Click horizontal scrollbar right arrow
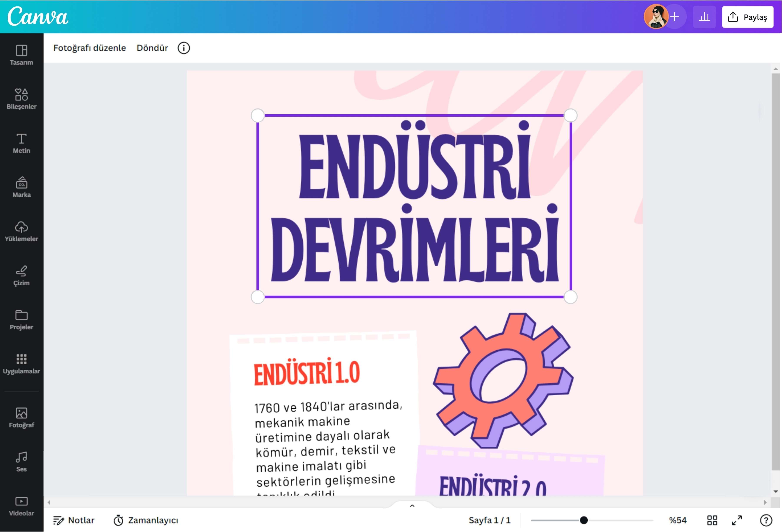The image size is (782, 532). point(765,502)
